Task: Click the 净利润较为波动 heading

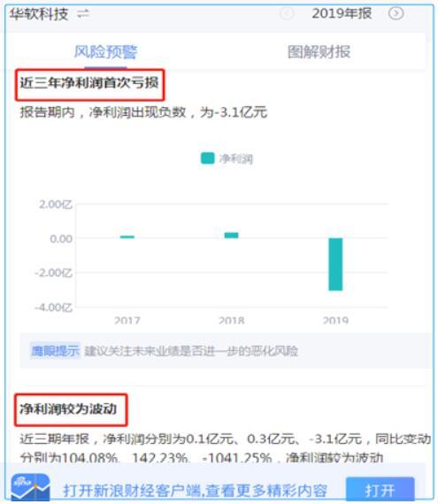Action: tap(68, 409)
